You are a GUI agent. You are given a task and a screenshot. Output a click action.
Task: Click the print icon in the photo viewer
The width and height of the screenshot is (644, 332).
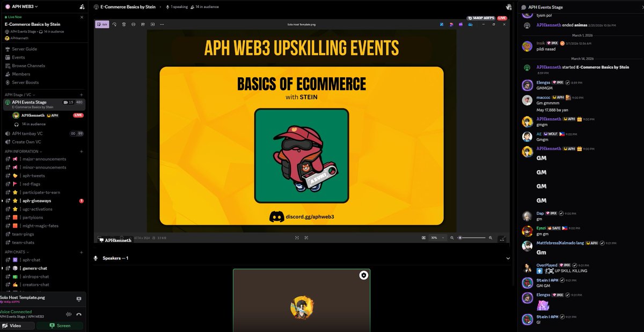click(x=134, y=24)
